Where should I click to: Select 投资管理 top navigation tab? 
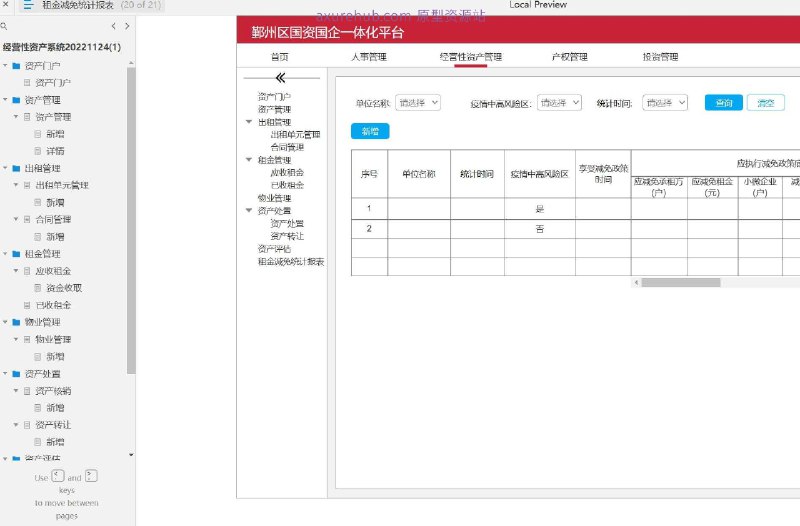point(660,57)
